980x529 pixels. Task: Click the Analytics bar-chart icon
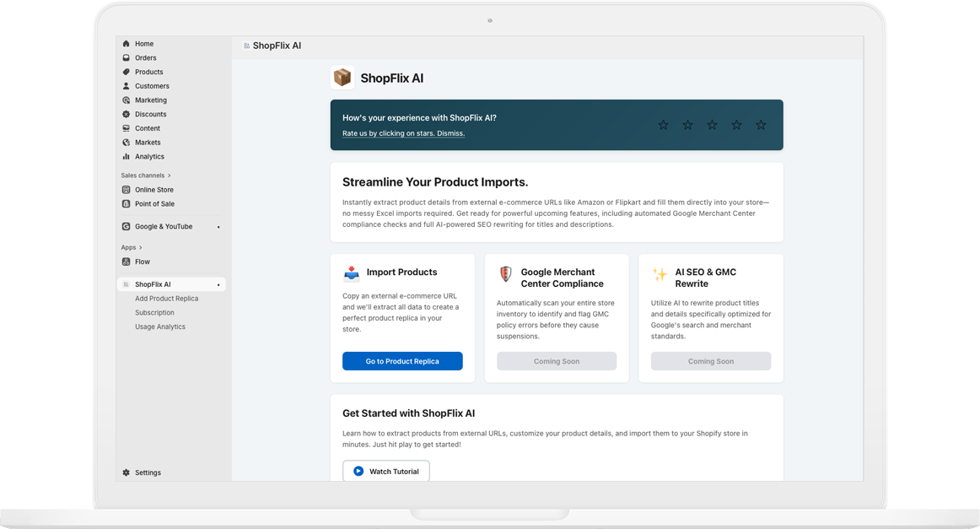click(127, 156)
